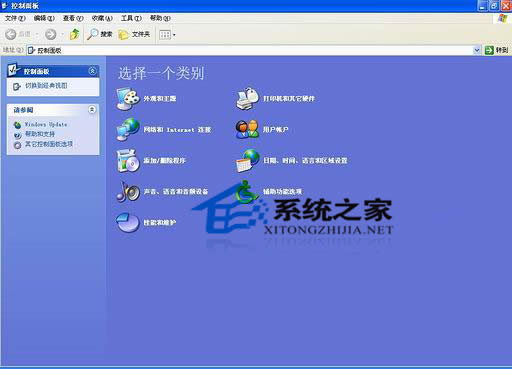This screenshot has width=512, height=369.
Task: Open the Network and Internet Connections globe icon
Action: (128, 129)
